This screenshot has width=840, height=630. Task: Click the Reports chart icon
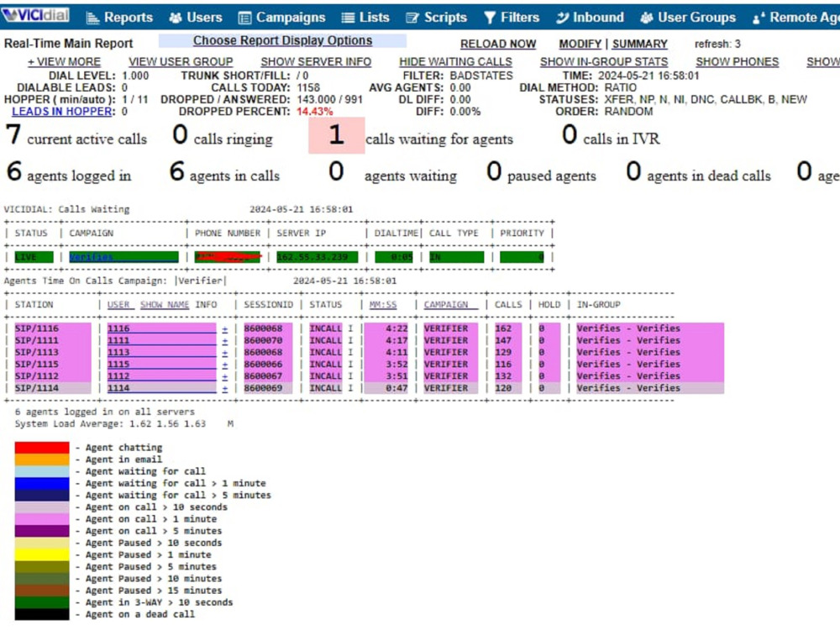tap(92, 18)
